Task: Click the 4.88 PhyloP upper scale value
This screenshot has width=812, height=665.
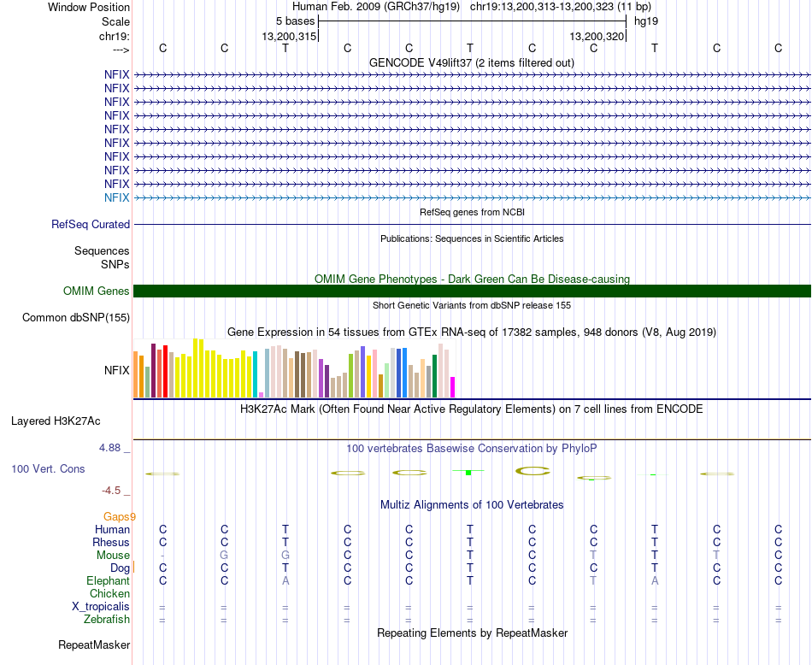Action: click(x=109, y=448)
